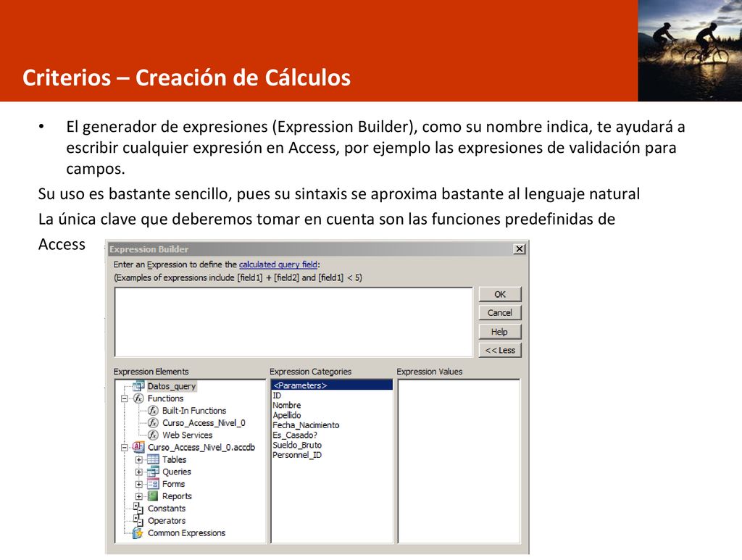Click the Built-In Functions fx icon
Screen dimensions: 742x560
pos(153,411)
